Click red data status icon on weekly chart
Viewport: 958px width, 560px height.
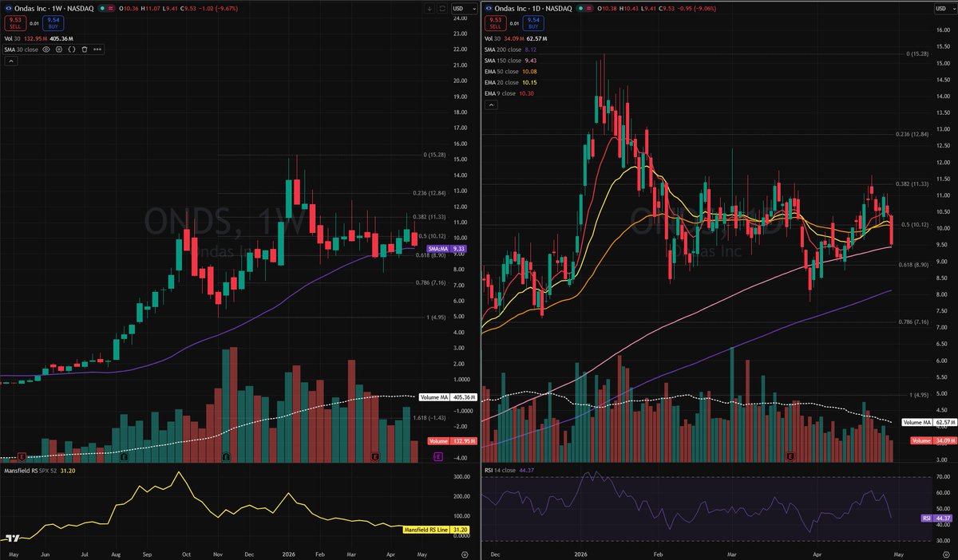pos(110,9)
